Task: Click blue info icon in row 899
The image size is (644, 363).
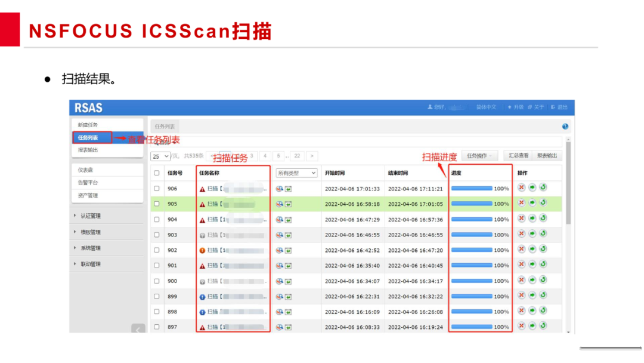Action: (x=202, y=297)
